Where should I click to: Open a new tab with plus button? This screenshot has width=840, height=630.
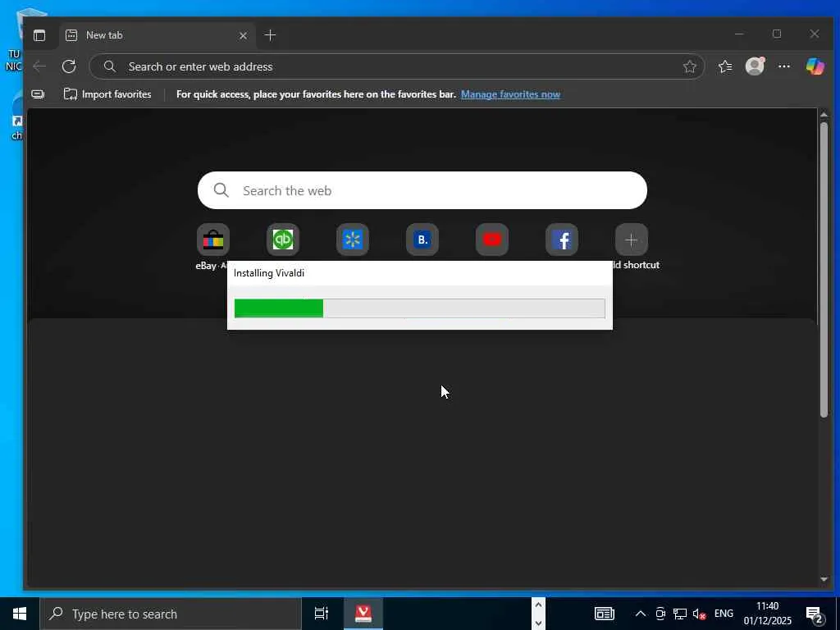tap(271, 35)
